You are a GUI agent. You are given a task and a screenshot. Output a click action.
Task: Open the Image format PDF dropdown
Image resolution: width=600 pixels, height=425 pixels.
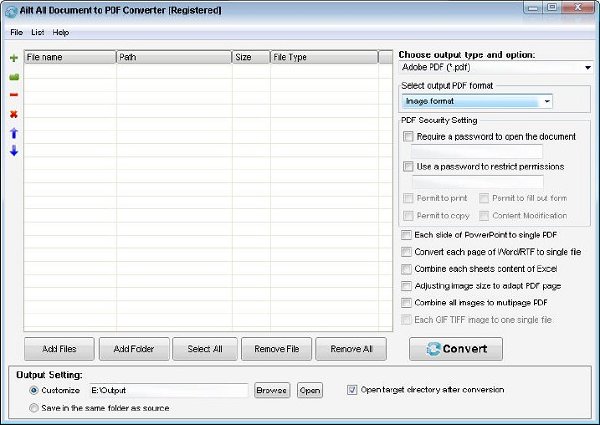pos(477,101)
